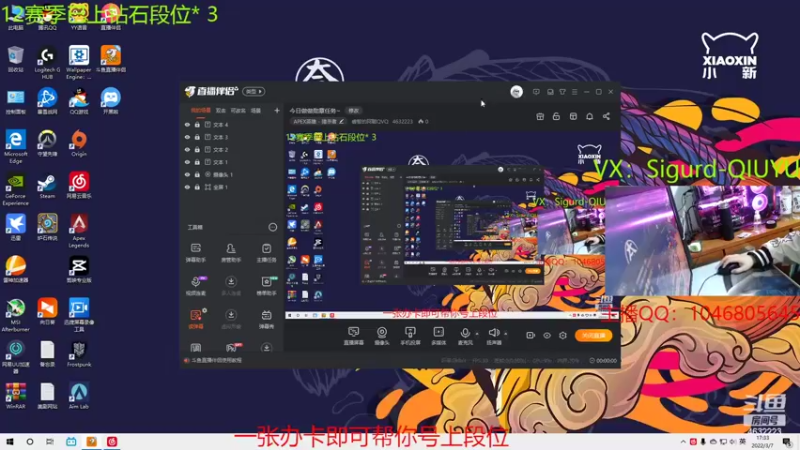This screenshot has height=450, width=800.
Task: Mute the 麦克风 microphone
Action: pos(465,336)
